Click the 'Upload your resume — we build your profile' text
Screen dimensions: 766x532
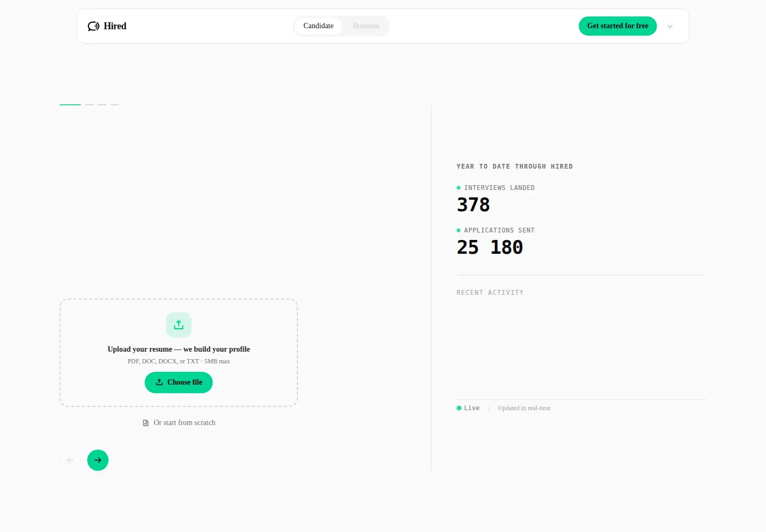(179, 350)
